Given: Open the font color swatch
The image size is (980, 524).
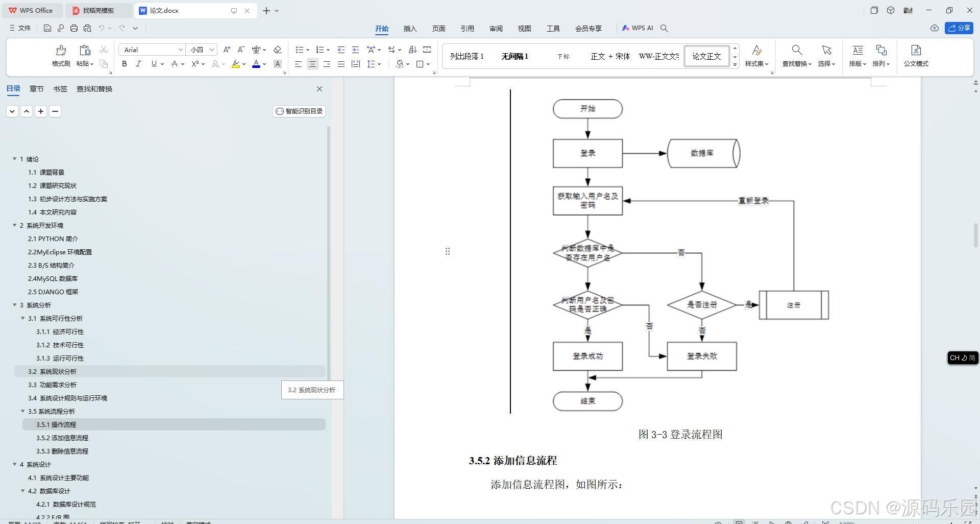Looking at the screenshot, I should [256, 64].
